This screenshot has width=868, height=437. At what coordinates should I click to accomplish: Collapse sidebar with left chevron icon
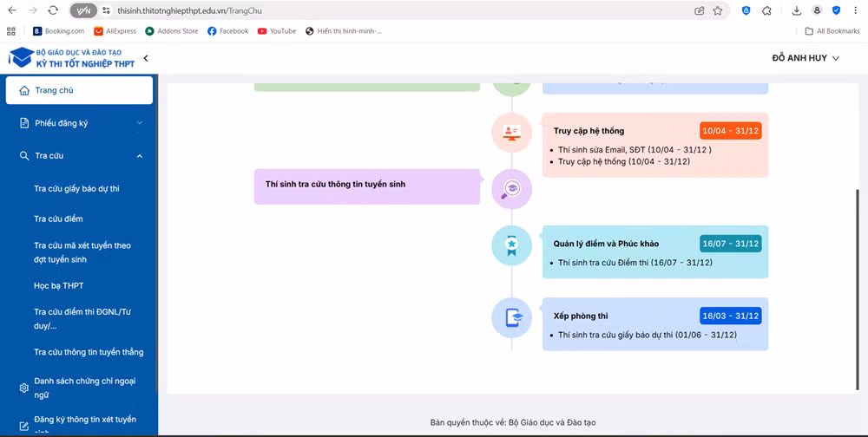146,58
